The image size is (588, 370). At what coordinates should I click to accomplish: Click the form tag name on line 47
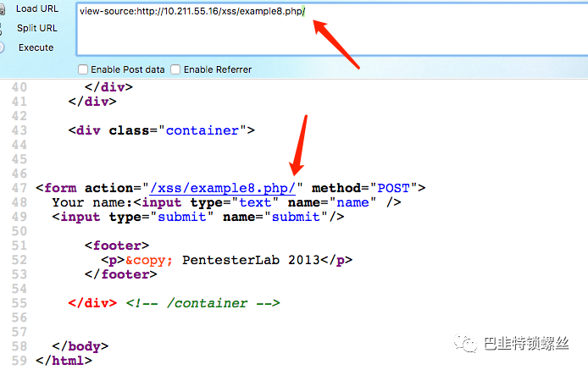tap(60, 188)
